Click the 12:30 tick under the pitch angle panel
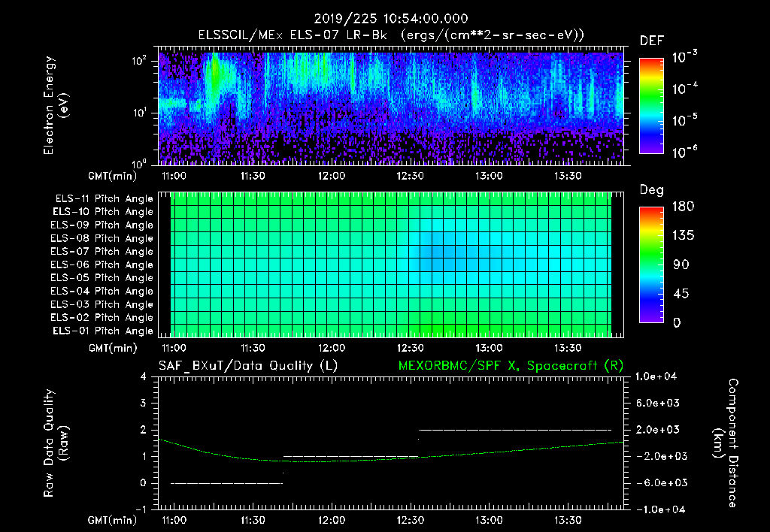Image resolution: width=770 pixels, height=532 pixels. [x=411, y=349]
